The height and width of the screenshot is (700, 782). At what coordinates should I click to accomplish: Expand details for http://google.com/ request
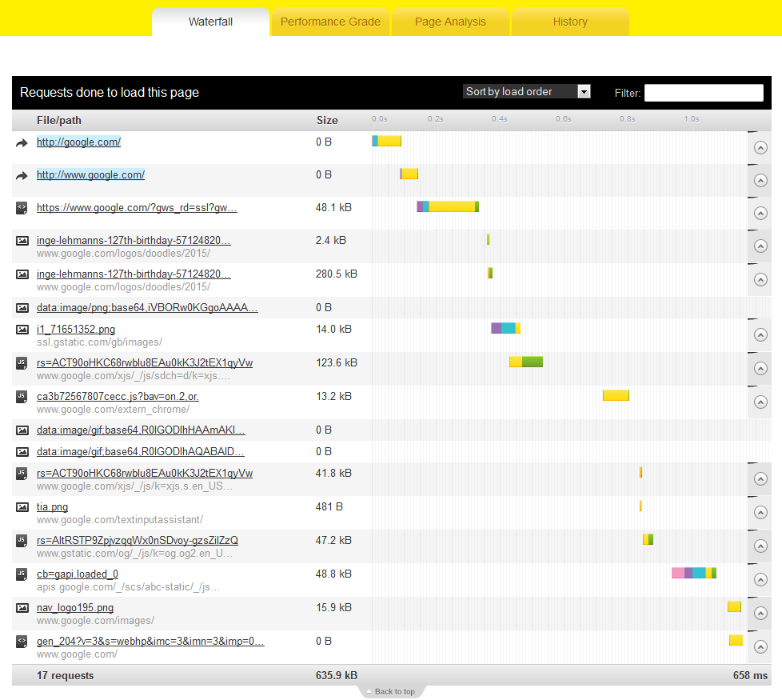pyautogui.click(x=760, y=147)
